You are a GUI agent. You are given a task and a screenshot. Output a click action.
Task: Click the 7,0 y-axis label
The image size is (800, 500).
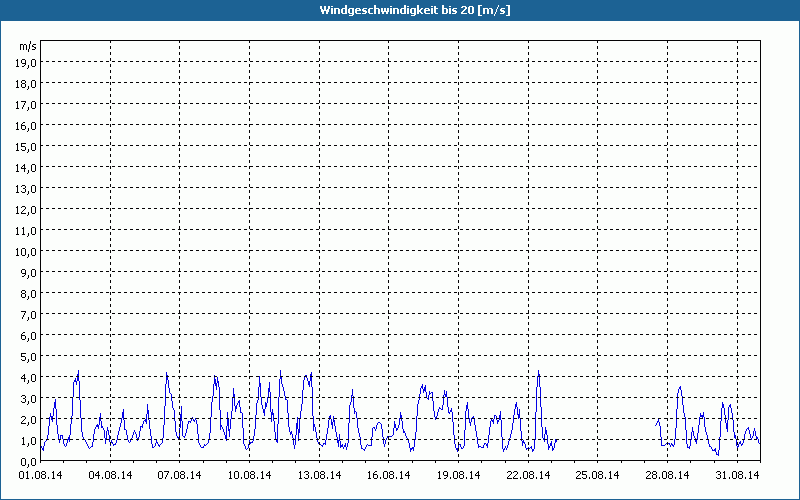[28, 315]
